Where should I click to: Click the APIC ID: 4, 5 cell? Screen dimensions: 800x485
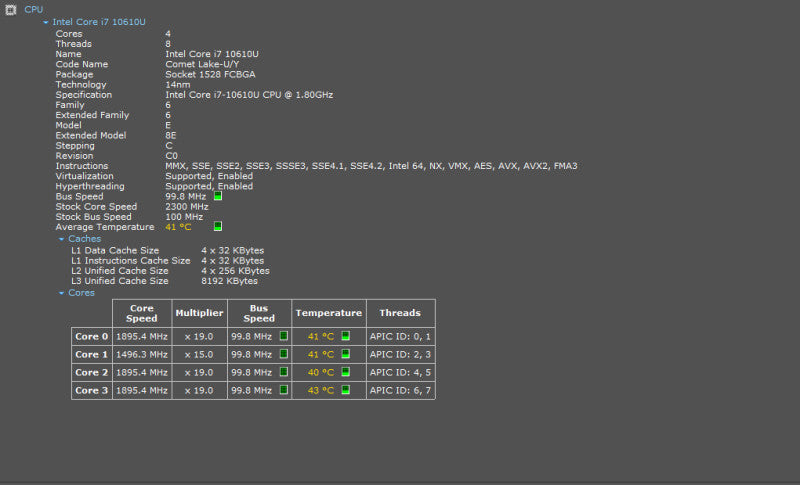click(400, 372)
